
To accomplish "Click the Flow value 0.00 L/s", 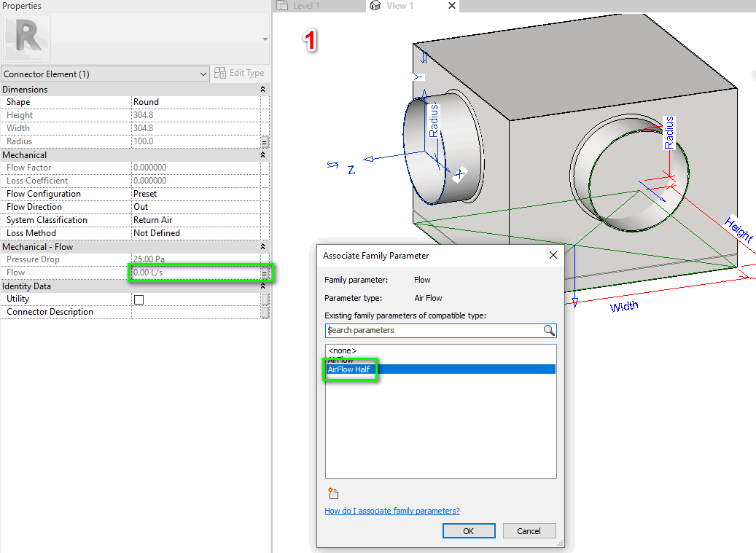I will pos(196,272).
